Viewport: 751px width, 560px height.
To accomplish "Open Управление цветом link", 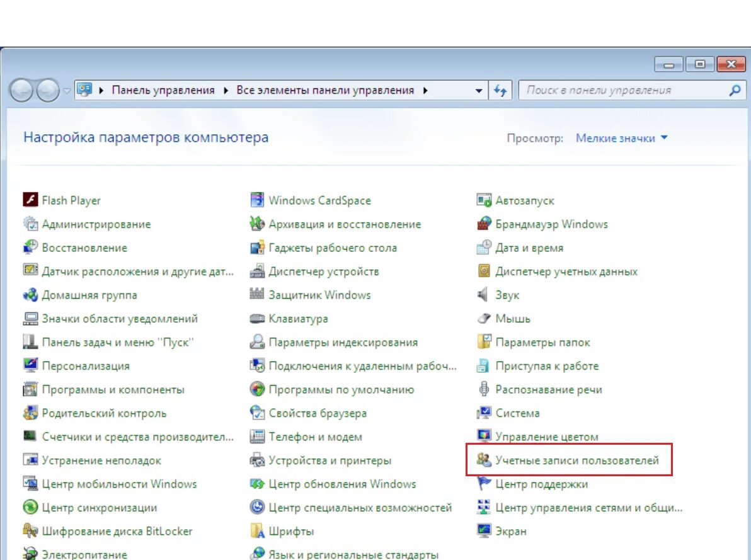I will [546, 437].
